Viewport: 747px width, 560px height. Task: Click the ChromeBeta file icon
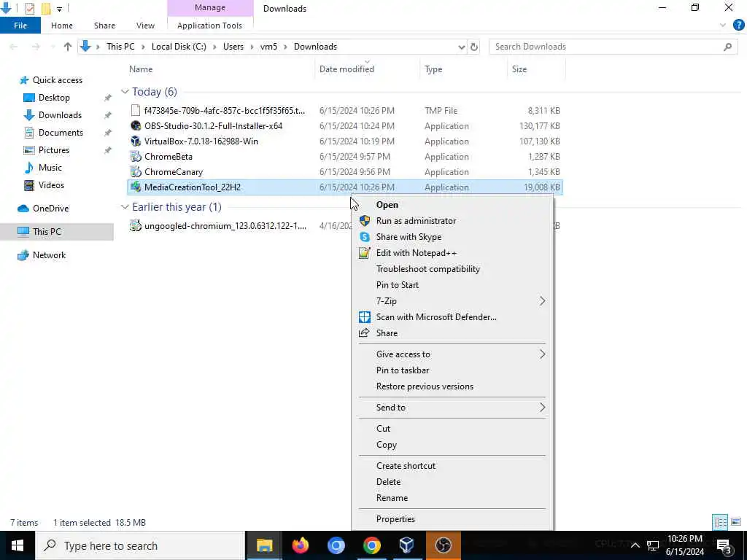tap(136, 157)
